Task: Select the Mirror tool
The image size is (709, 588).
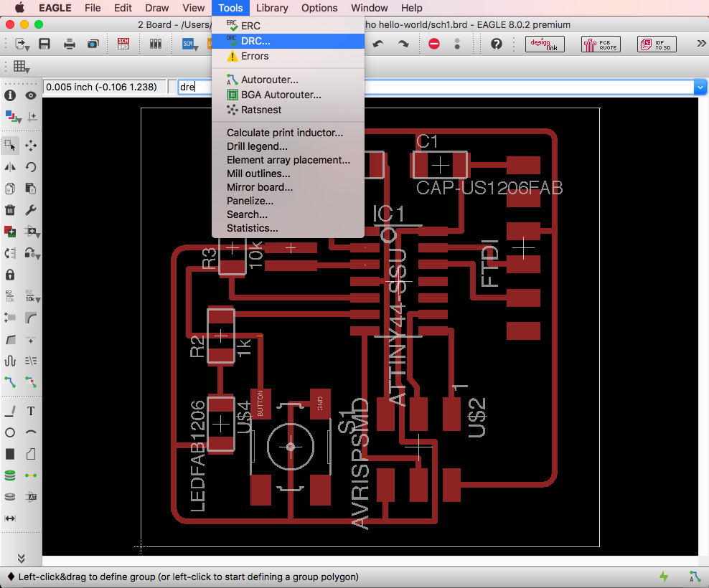Action: tap(10, 167)
